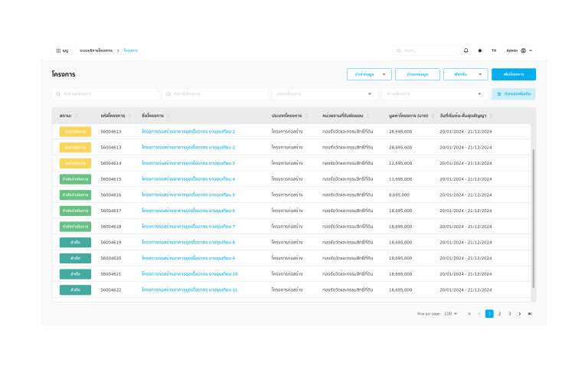Viewport: 588px width, 366px height.
Task: Click the teal status badge in row 56004622
Action: point(75,290)
